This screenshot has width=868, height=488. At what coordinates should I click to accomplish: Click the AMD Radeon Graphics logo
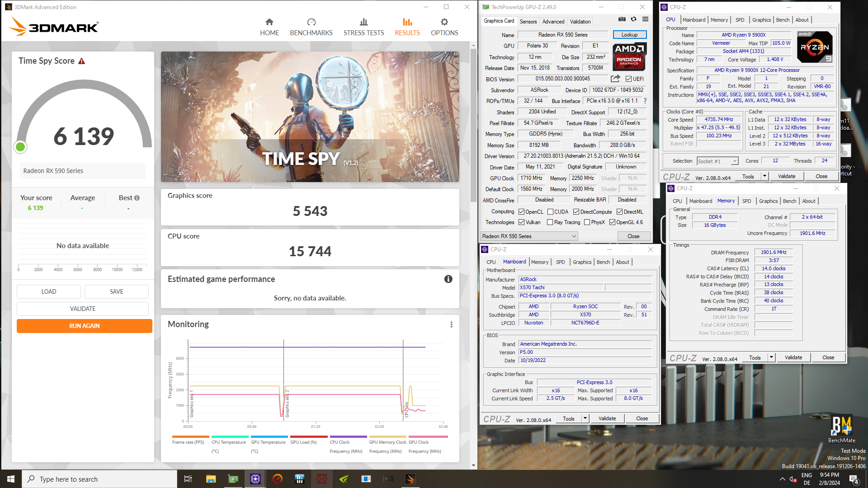[x=629, y=56]
